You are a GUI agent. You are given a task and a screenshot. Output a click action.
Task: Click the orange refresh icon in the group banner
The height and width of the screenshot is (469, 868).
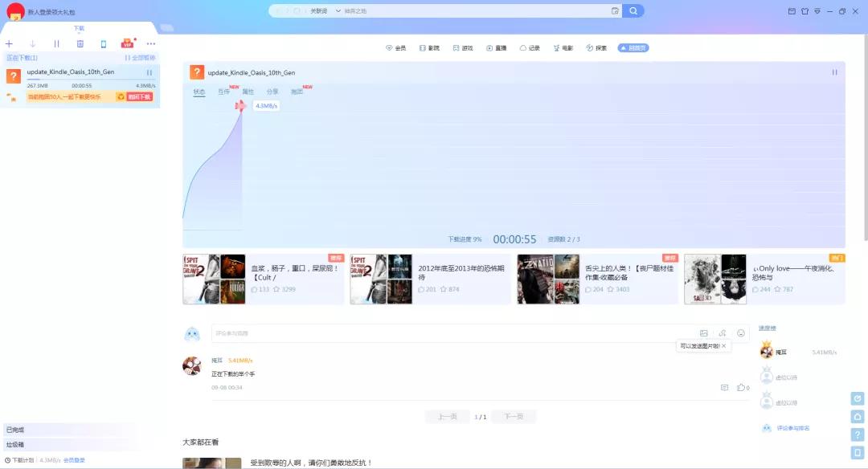click(x=121, y=97)
